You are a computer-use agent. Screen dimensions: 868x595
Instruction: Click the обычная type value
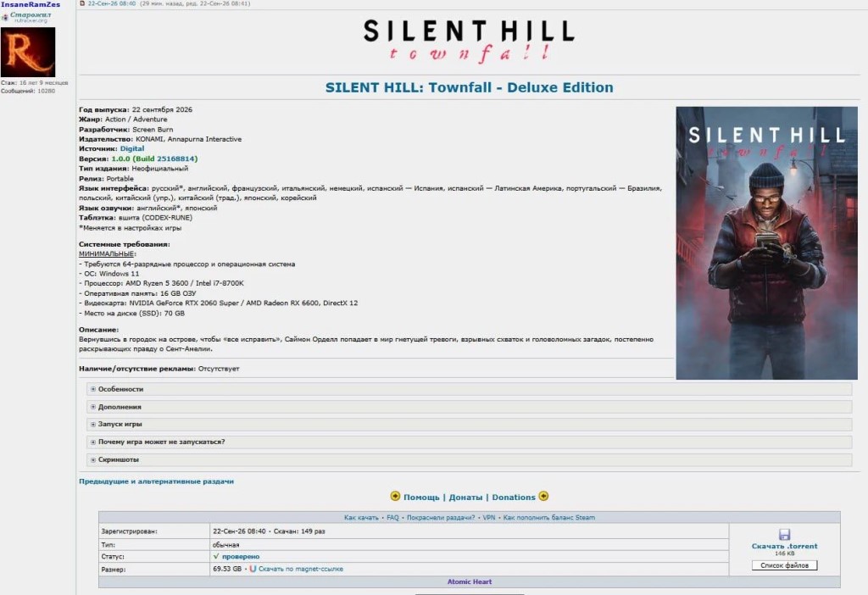click(x=225, y=545)
